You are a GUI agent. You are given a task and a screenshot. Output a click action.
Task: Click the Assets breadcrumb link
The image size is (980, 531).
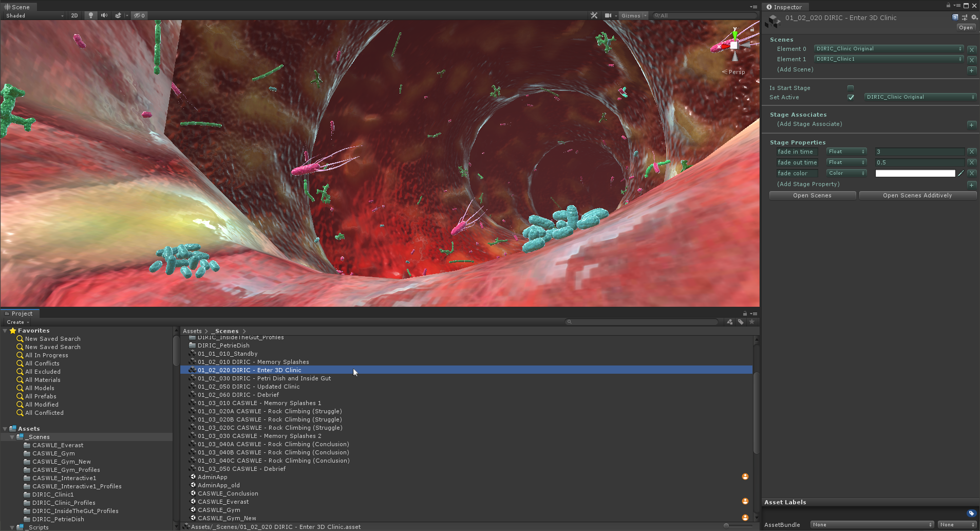[x=192, y=331]
